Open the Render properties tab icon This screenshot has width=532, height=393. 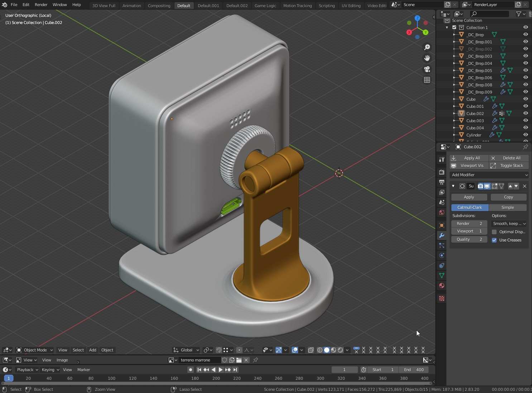(441, 172)
